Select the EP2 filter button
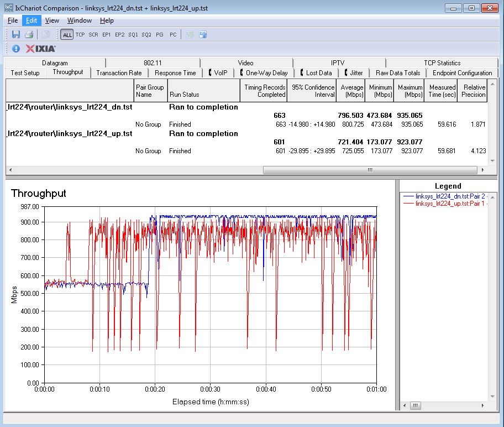The image size is (504, 427). coord(119,35)
